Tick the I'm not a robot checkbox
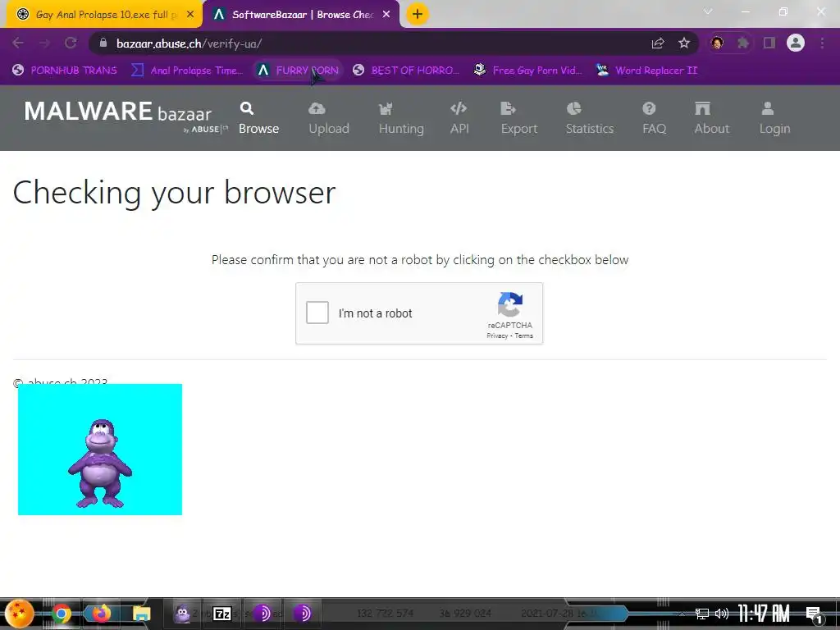840x630 pixels. click(x=317, y=313)
